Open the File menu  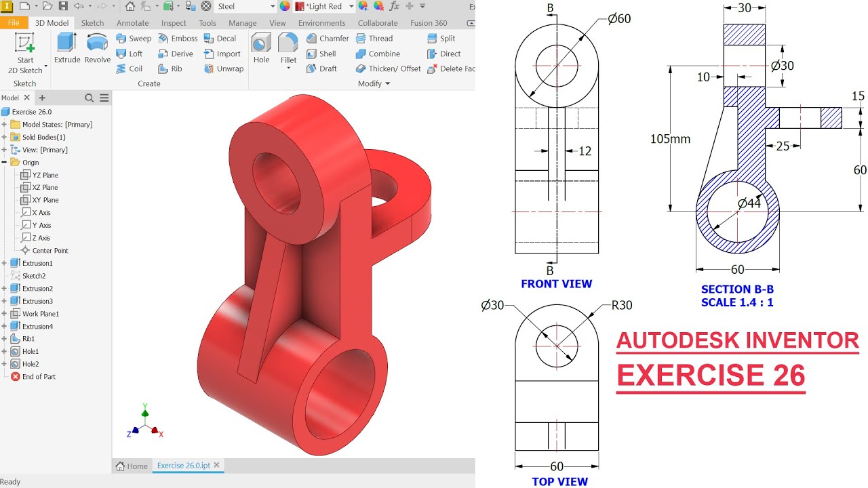(14, 23)
